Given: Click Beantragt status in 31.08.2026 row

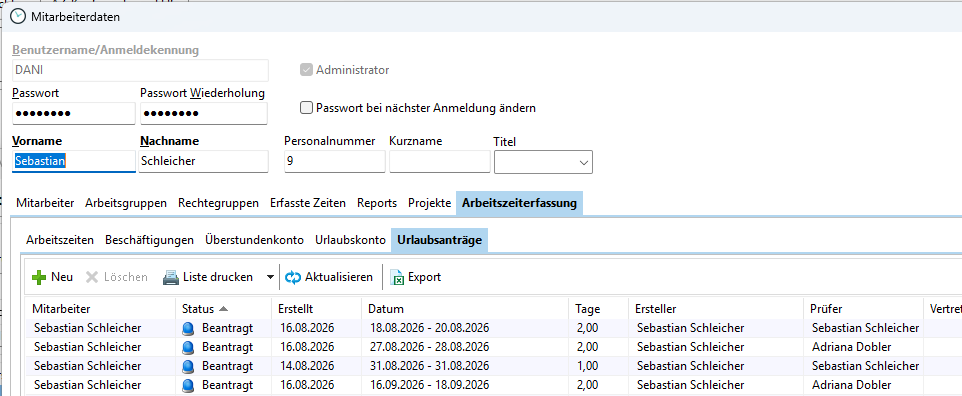Looking at the screenshot, I should click(x=227, y=367).
